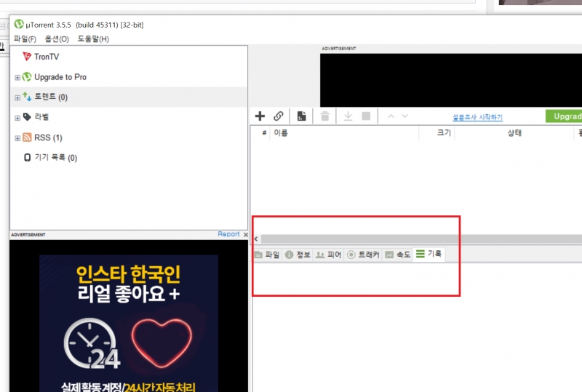Image resolution: width=582 pixels, height=392 pixels.
Task: Click the 설문조사 시작하기 link
Action: point(477,117)
